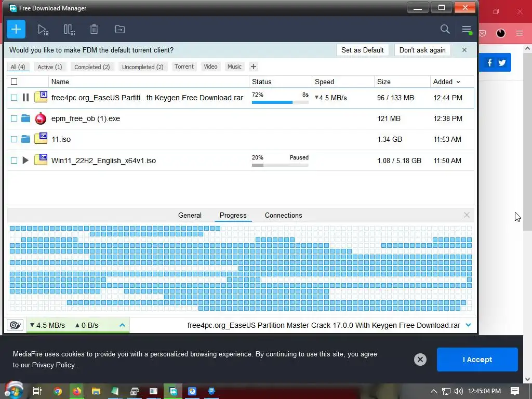532x399 pixels.
Task: Check the free4pc.org EaseUS rar row
Action: (14, 98)
